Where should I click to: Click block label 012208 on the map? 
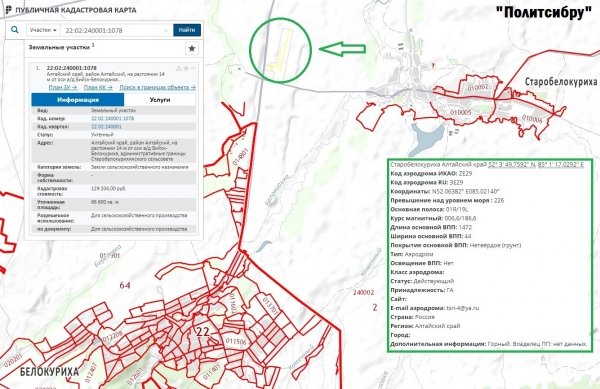[112, 336]
